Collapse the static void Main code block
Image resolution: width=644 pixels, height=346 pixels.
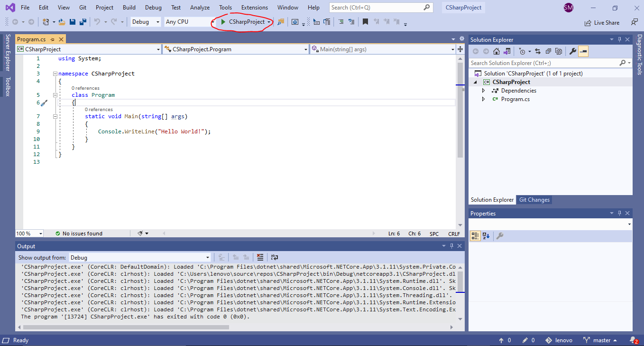coord(55,116)
